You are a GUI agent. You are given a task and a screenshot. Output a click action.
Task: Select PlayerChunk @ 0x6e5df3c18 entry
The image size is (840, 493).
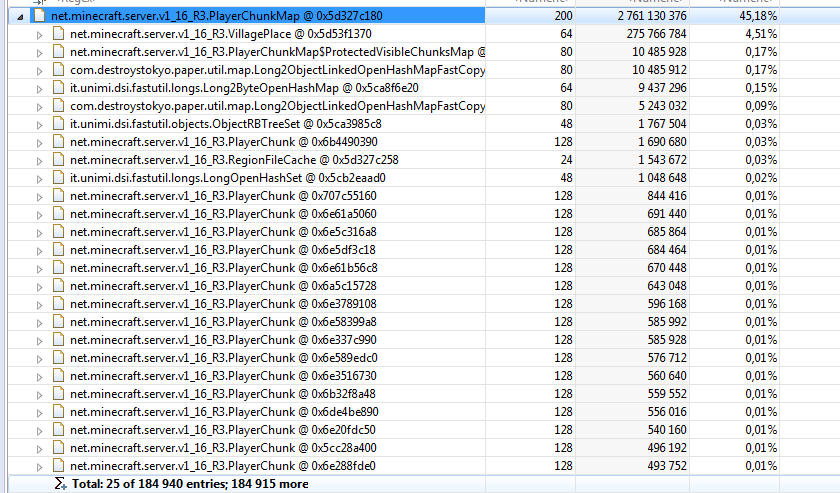point(223,250)
